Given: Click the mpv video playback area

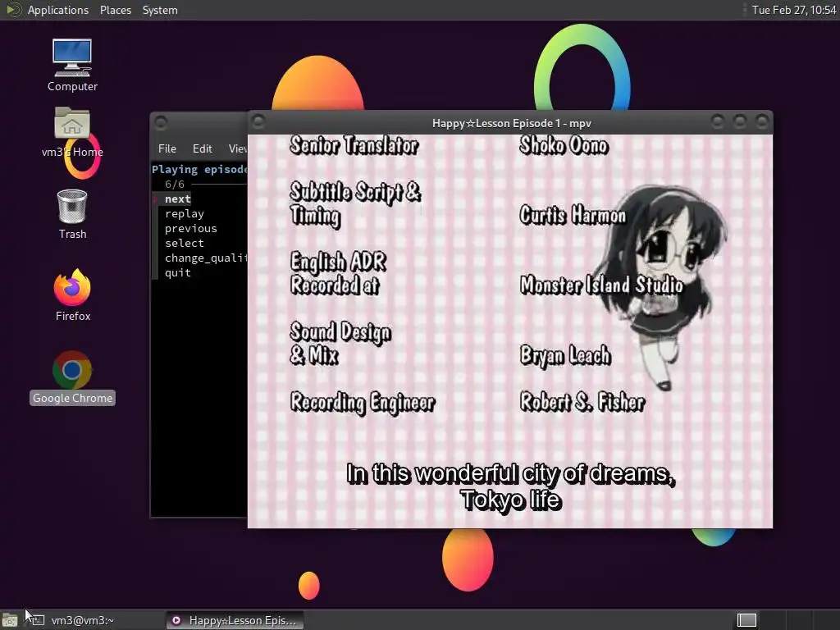Looking at the screenshot, I should (510, 331).
